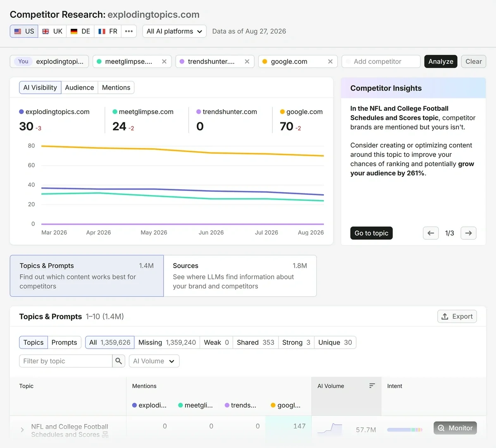
Task: Click the googl... mentions column header
Action: tap(286, 405)
